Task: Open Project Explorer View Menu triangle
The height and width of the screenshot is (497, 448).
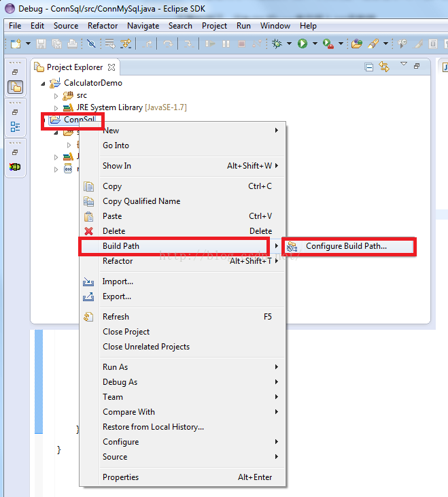Action: pos(403,64)
